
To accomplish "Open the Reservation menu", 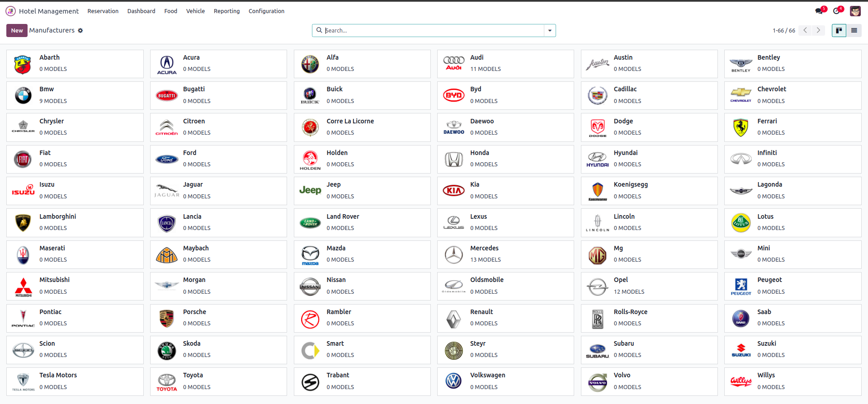I will 103,11.
